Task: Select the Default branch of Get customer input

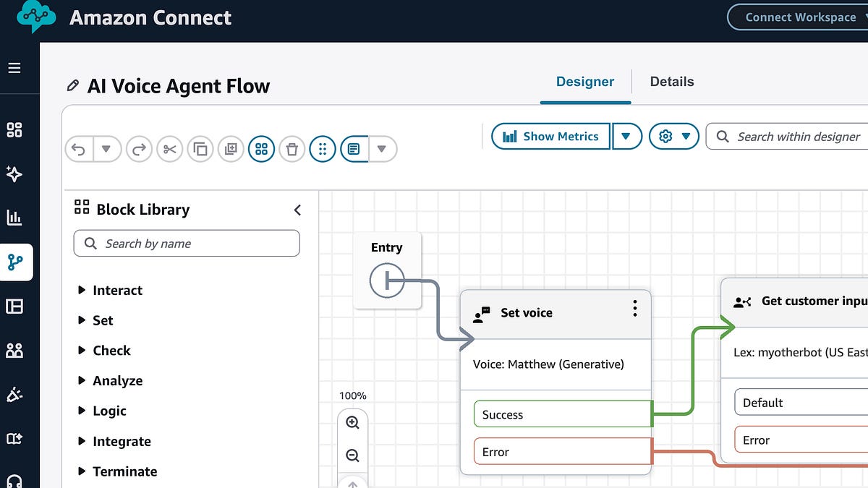Action: click(x=801, y=403)
